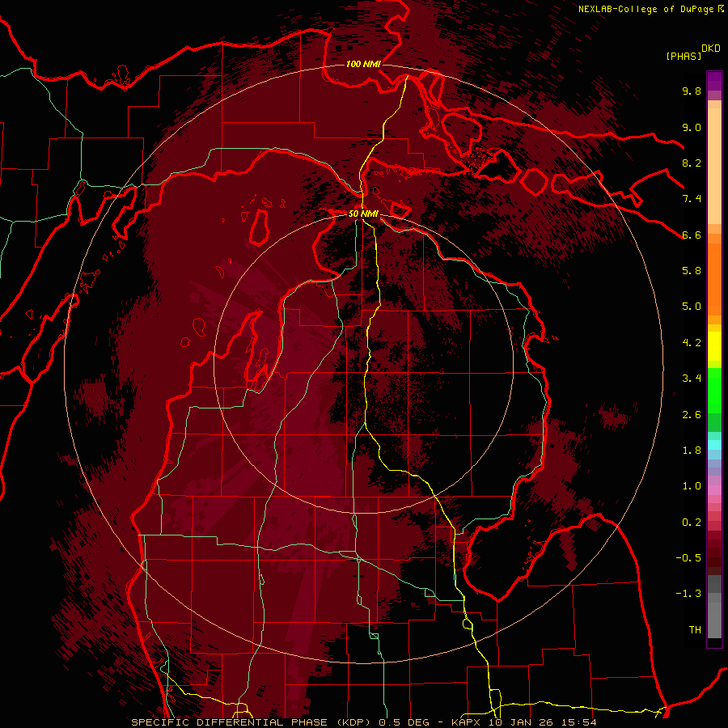The width and height of the screenshot is (728, 728).
Task: Click the 8.2 value on the legend
Action: 692,163
